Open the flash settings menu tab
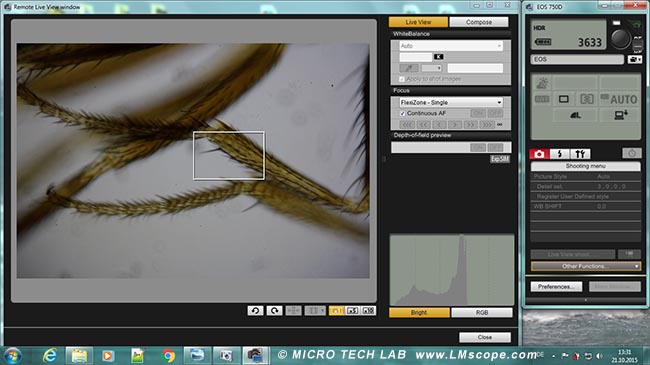650x365 pixels. (560, 154)
